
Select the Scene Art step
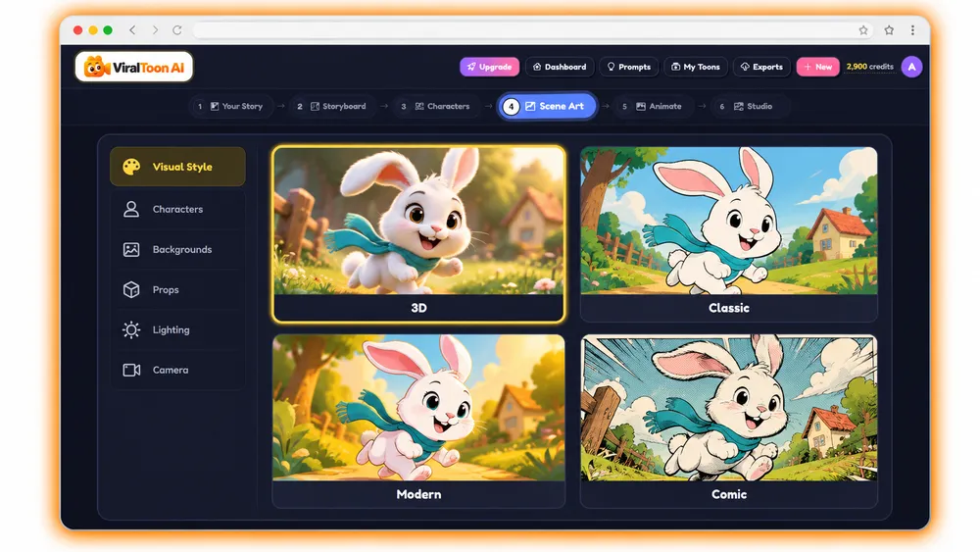pyautogui.click(x=547, y=106)
